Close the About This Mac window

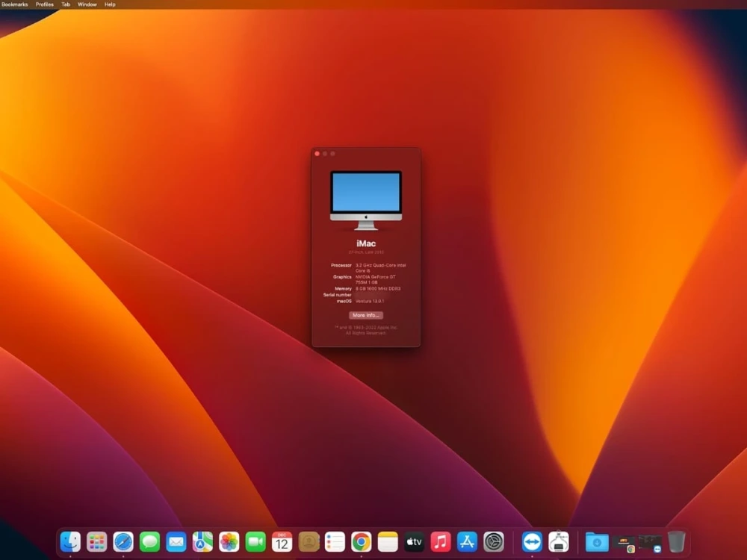(317, 154)
